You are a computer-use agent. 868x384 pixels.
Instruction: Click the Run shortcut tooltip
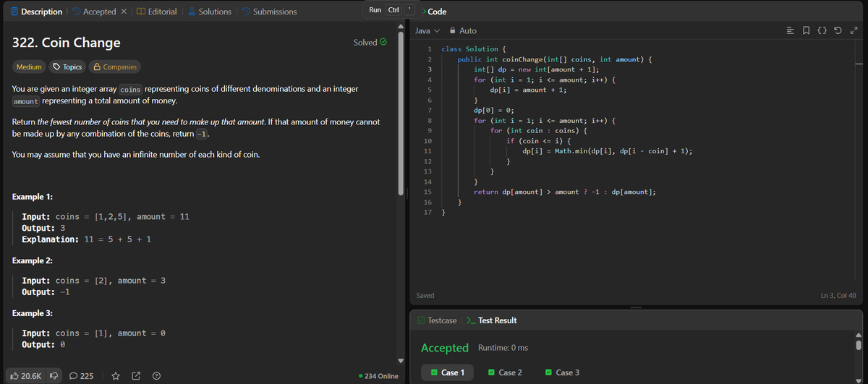click(x=392, y=10)
